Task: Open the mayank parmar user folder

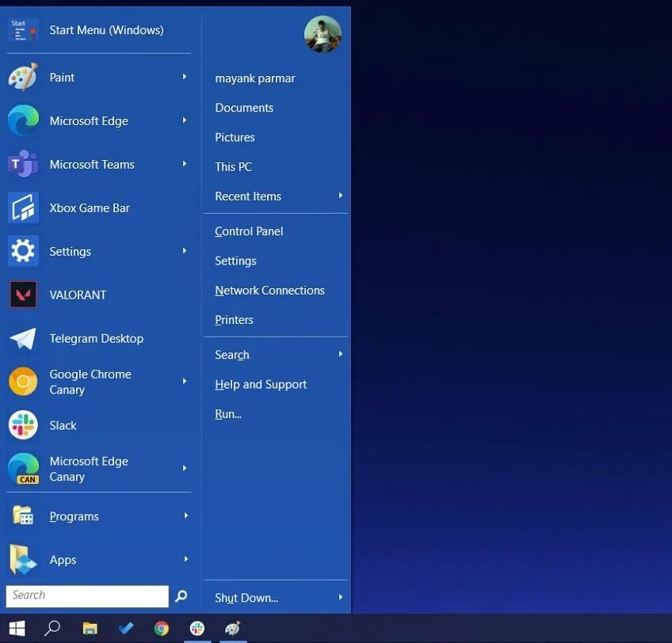Action: tap(255, 78)
